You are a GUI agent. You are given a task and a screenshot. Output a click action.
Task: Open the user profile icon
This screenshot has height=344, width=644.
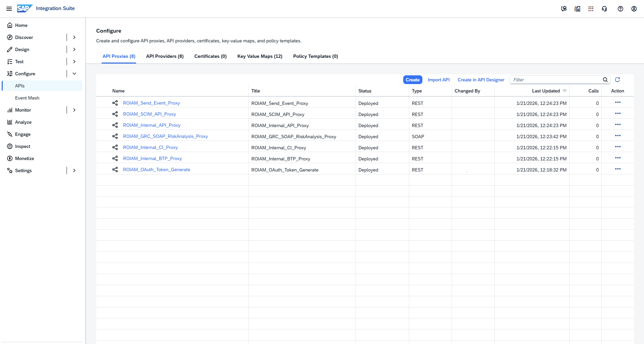(634, 9)
